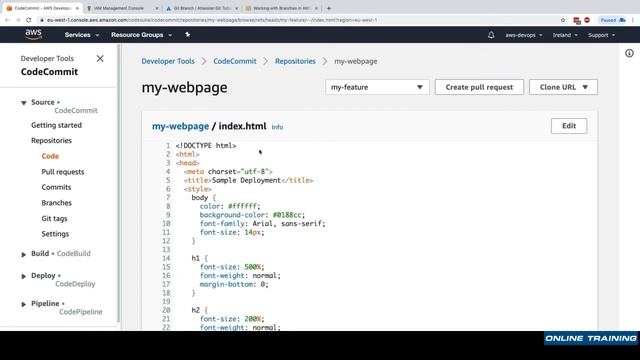Go back in browser history
This screenshot has width=640, height=360.
7,20
